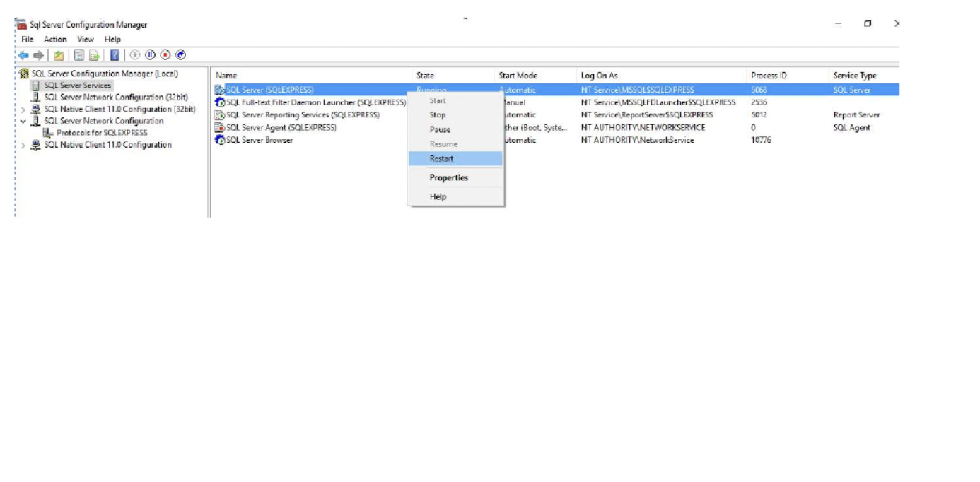Click process ID 10776
The width and height of the screenshot is (980, 482).
point(761,140)
